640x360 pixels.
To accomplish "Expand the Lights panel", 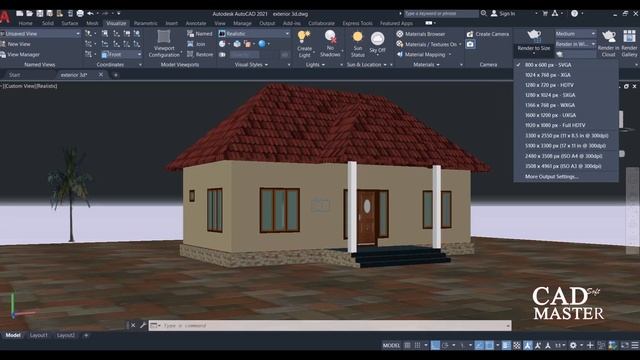I will coord(315,64).
